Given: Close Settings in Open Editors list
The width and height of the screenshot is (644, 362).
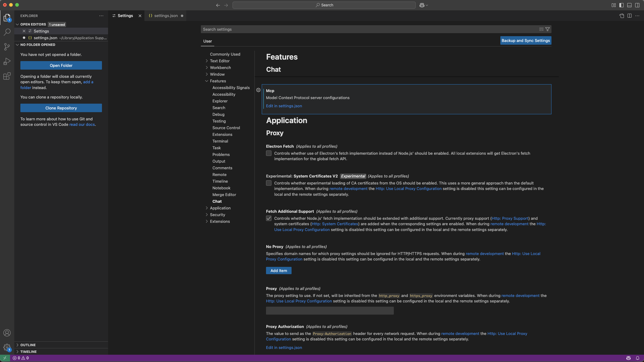Looking at the screenshot, I should click(x=24, y=31).
